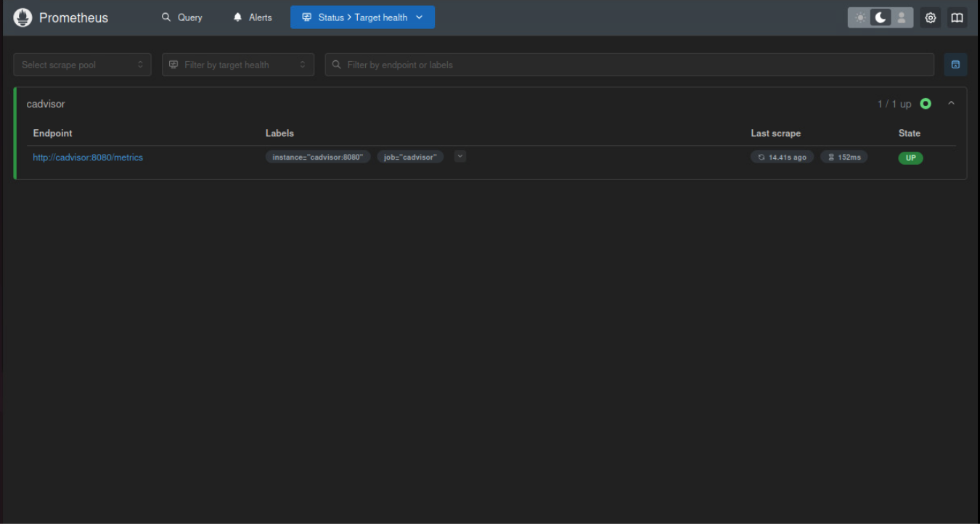Click the cadvisor pool title
This screenshot has height=524, width=980.
point(46,104)
